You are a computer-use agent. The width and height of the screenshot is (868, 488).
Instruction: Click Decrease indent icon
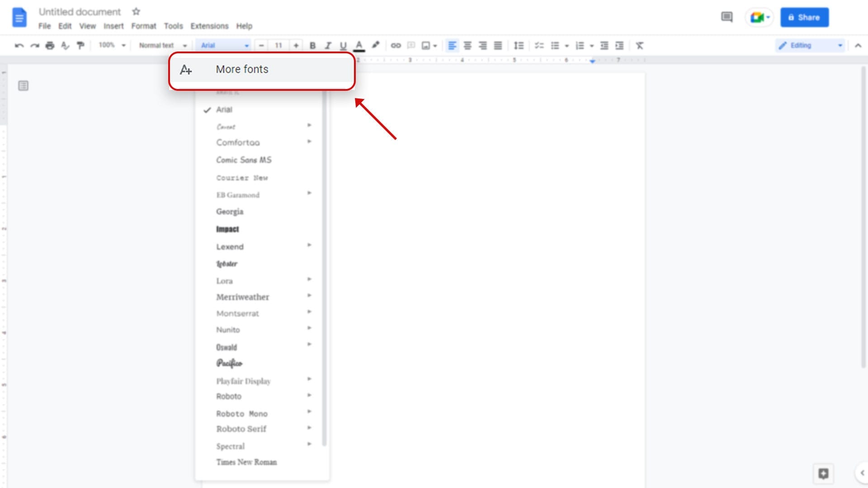[604, 45]
